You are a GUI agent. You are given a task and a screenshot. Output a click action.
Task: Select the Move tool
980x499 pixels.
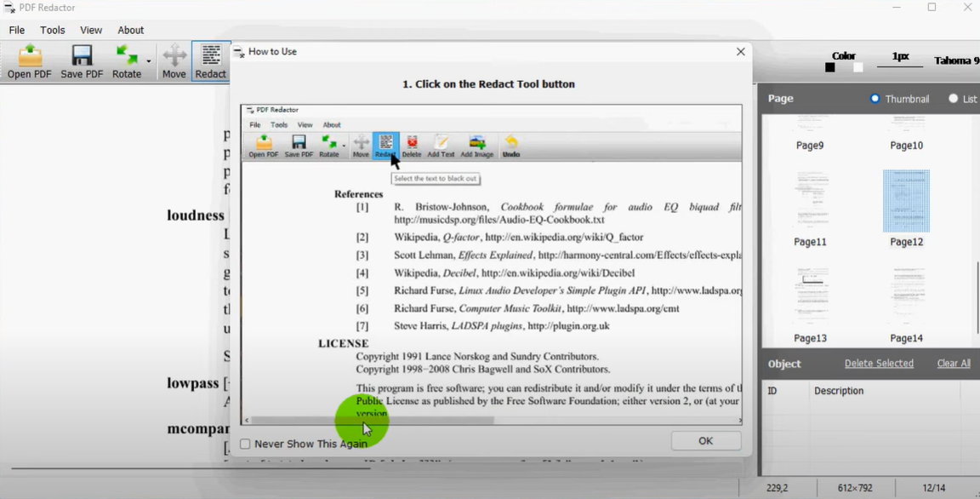pyautogui.click(x=174, y=61)
